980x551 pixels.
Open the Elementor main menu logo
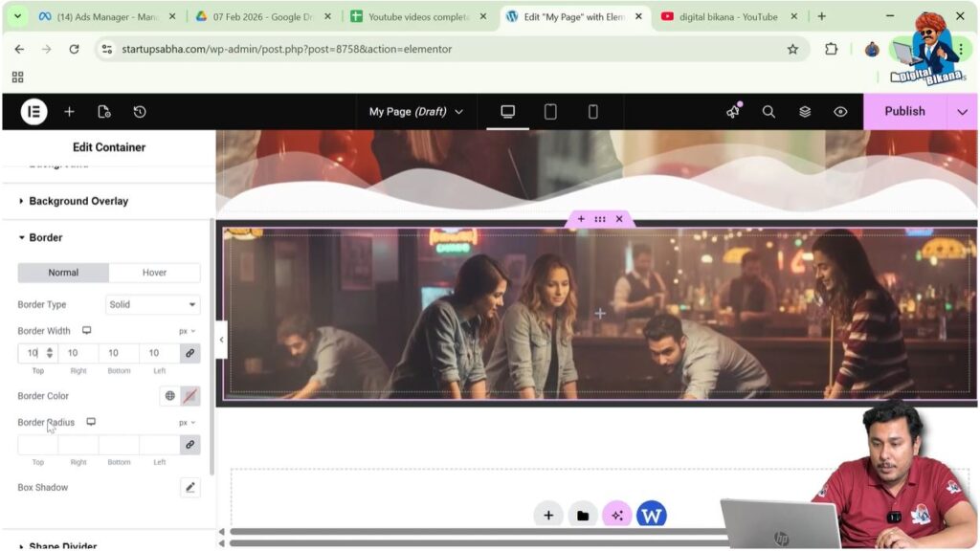pyautogui.click(x=33, y=112)
